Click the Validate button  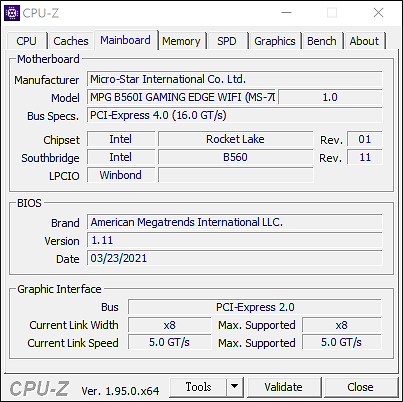[284, 387]
